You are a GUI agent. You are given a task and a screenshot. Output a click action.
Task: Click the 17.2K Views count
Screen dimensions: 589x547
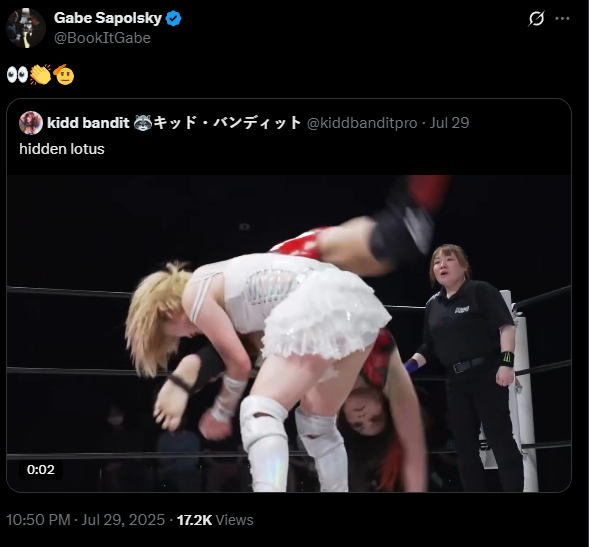click(215, 520)
